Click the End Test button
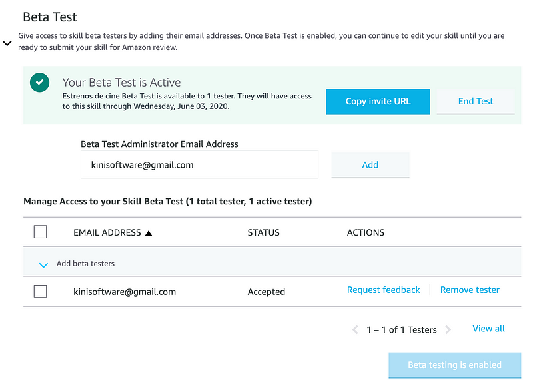Screen dimensions: 533x392 476,102
